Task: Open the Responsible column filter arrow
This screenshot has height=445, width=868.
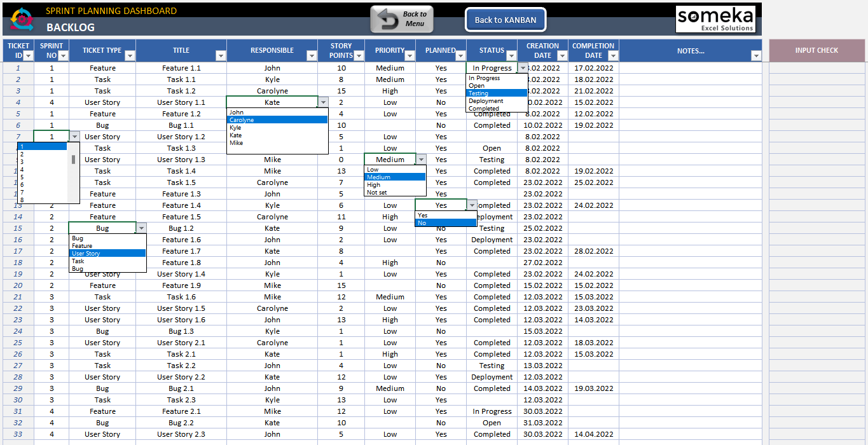Action: coord(312,56)
